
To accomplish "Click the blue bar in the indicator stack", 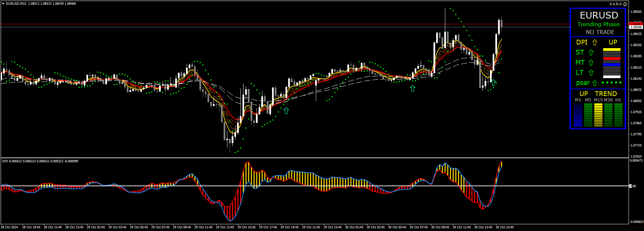I will [612, 64].
